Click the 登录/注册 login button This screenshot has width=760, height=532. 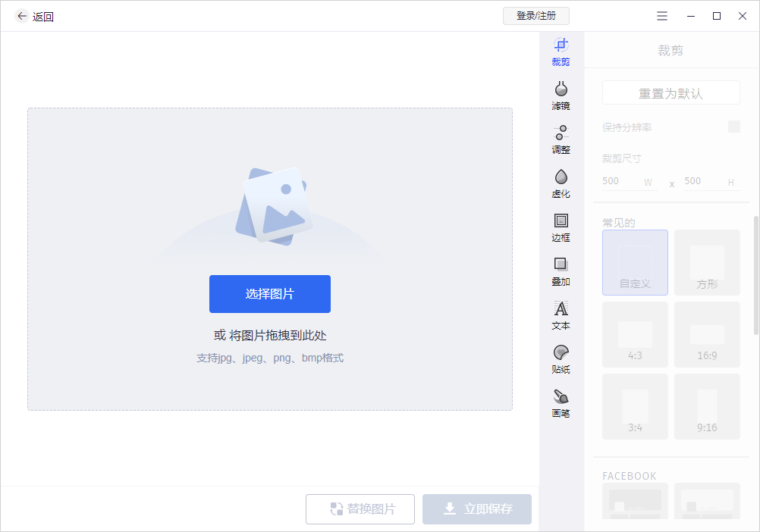pos(536,16)
